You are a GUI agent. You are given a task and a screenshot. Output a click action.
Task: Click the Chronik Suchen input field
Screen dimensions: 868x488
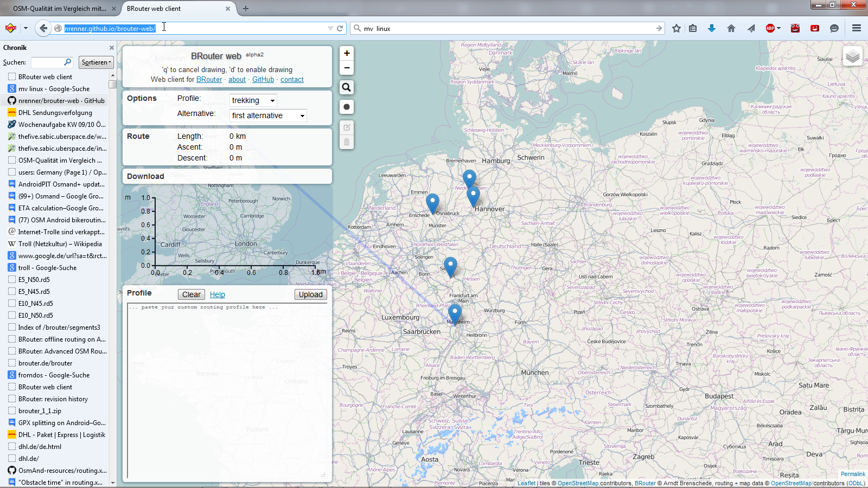point(48,62)
